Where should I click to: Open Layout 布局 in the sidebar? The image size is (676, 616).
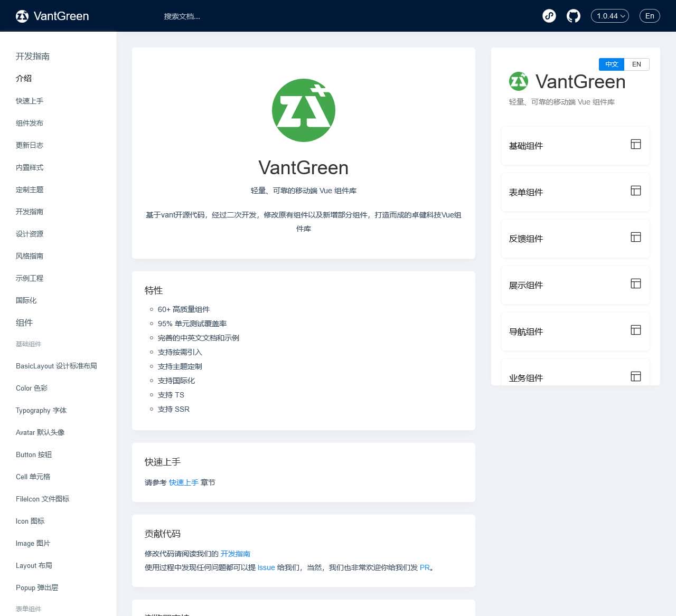(x=34, y=565)
